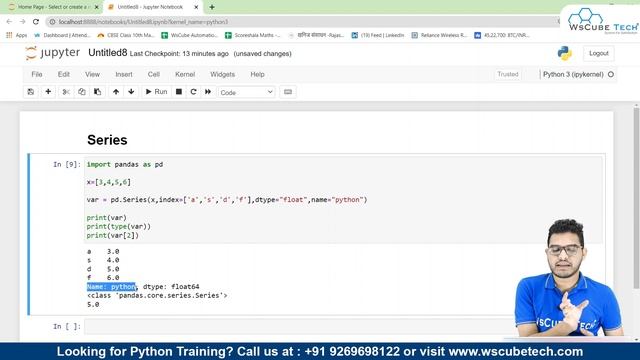This screenshot has width=640, height=360.
Task: Open the Insert menu
Action: coord(124,74)
